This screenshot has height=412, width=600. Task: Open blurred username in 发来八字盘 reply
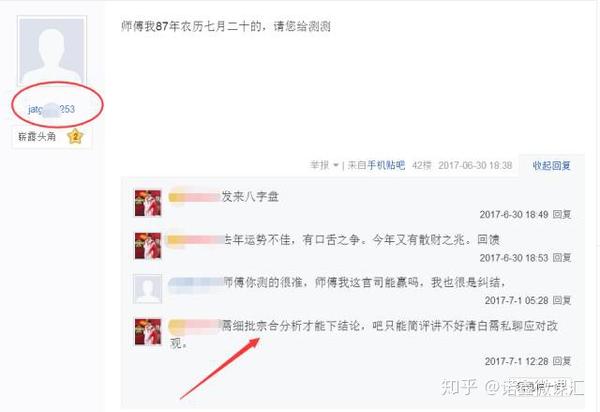pyautogui.click(x=195, y=197)
